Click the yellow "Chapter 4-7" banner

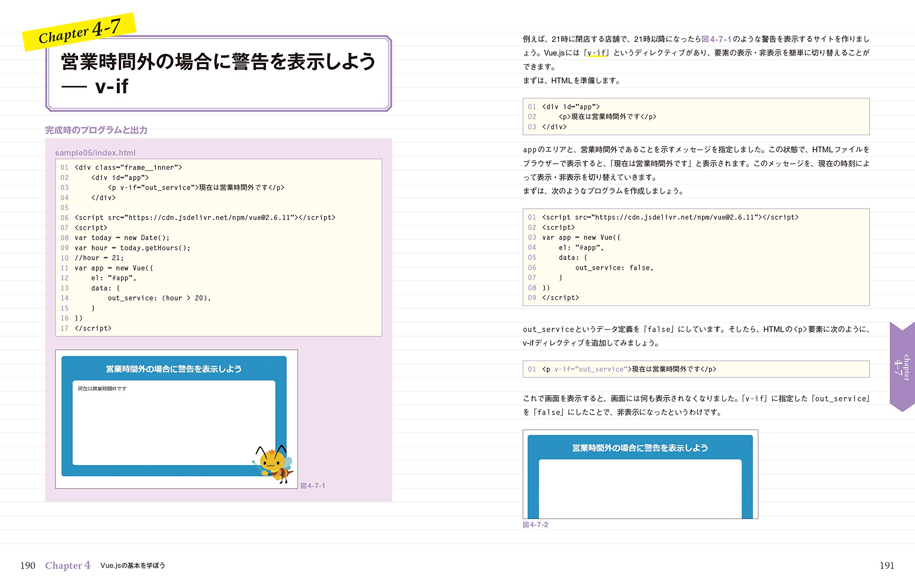(79, 32)
